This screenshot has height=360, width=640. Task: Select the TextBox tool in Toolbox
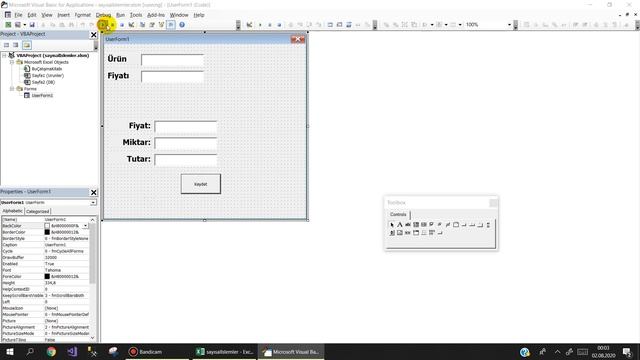(x=408, y=224)
